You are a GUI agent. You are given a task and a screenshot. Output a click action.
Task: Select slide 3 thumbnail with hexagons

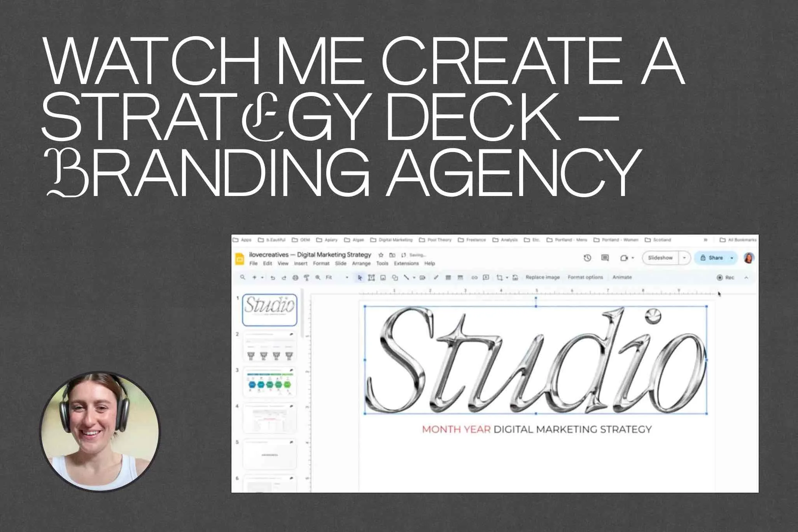coord(269,382)
